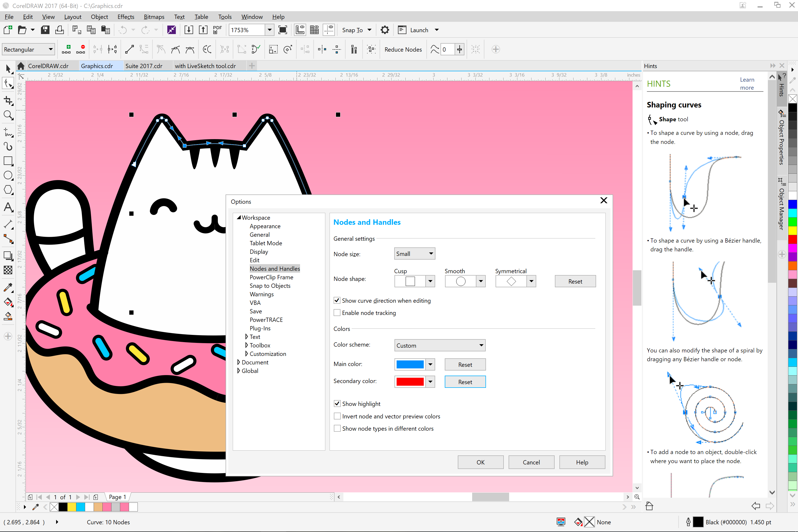
Task: Expand the Toolbox tree node
Action: point(246,345)
